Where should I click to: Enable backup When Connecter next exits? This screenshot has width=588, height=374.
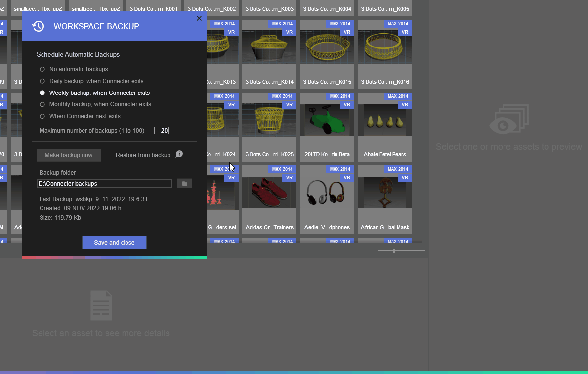click(42, 116)
